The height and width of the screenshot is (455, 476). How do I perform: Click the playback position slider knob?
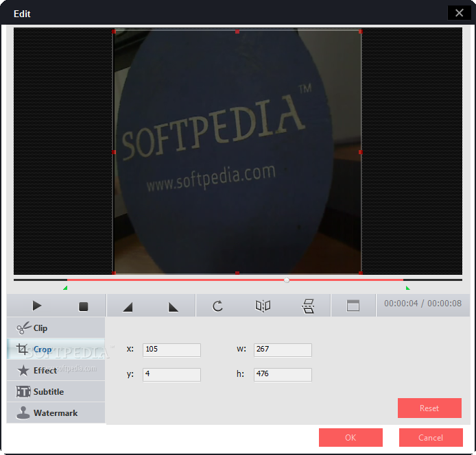[x=287, y=280]
